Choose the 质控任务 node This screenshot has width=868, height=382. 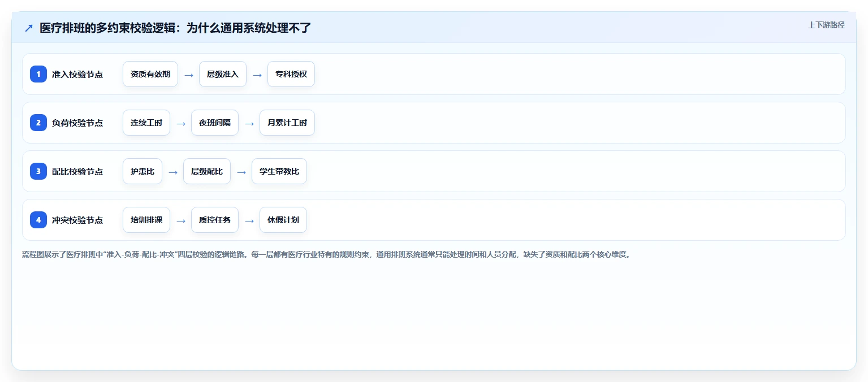tap(215, 220)
